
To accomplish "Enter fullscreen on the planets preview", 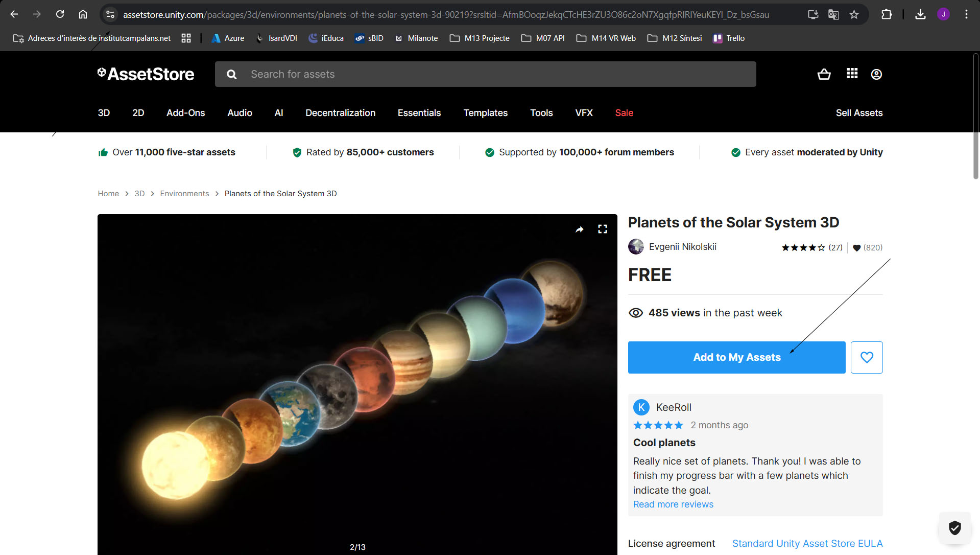I will point(603,229).
